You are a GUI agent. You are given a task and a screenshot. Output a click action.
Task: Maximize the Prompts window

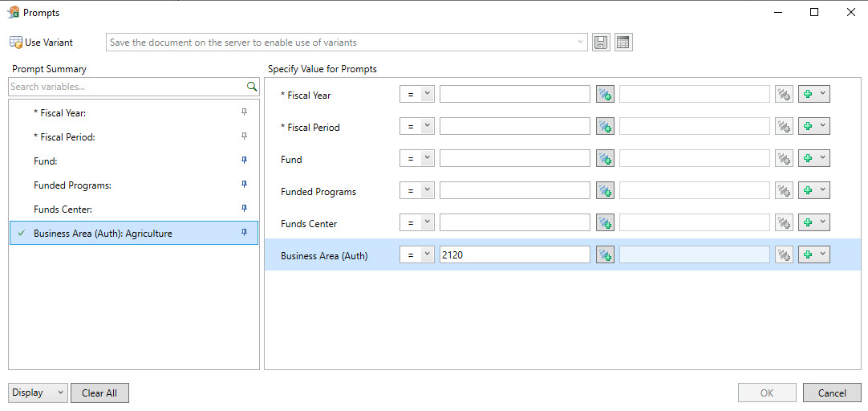[813, 12]
